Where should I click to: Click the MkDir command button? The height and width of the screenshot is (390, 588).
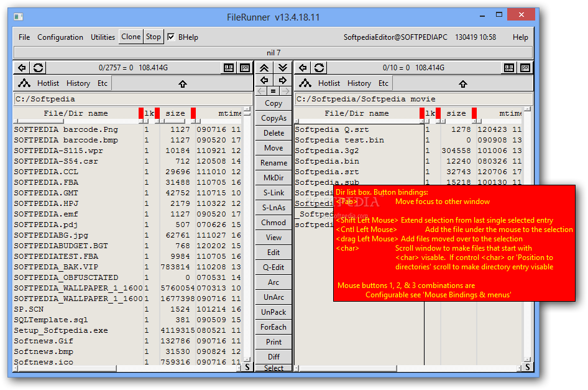tap(273, 178)
